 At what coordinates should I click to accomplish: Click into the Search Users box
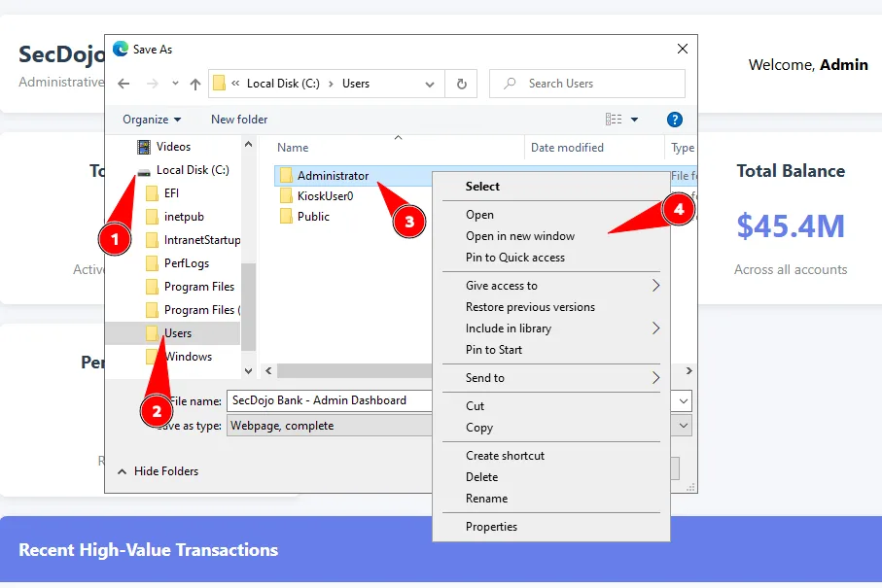click(x=587, y=84)
